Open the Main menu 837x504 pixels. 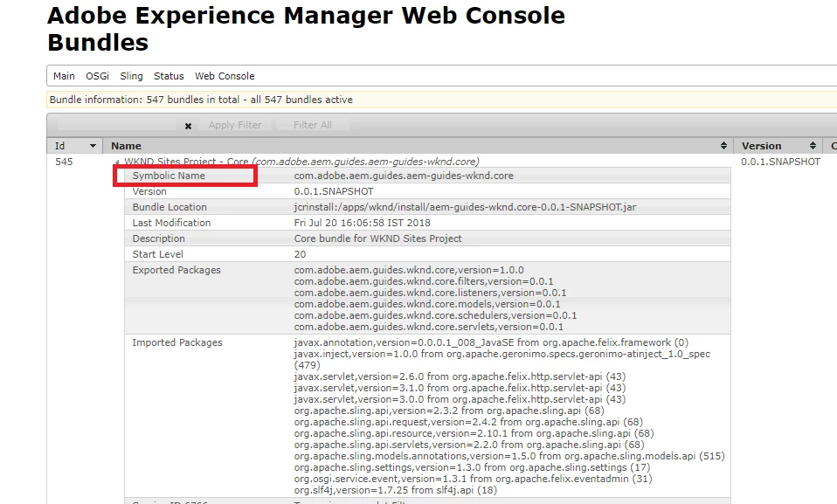(64, 76)
